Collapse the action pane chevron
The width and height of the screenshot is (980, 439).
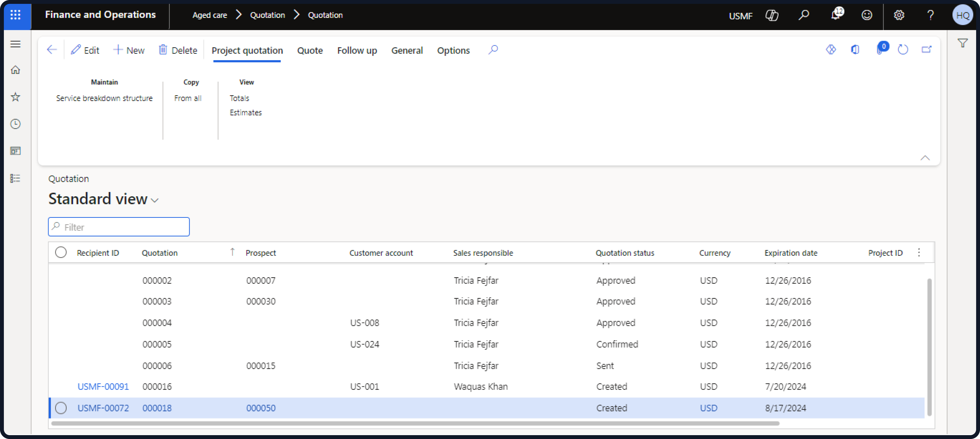(x=925, y=158)
